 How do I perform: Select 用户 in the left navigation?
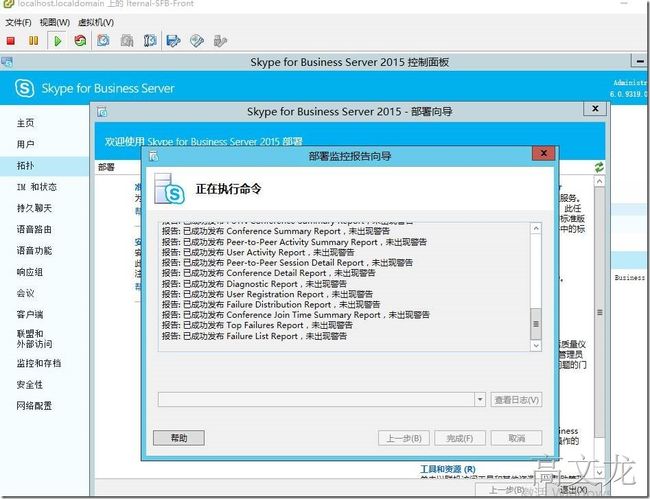pos(25,144)
